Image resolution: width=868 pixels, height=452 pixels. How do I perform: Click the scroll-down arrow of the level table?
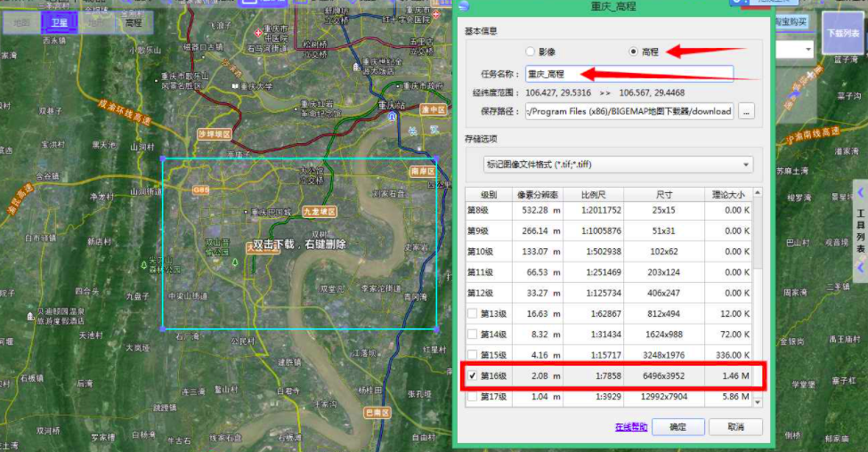(758, 402)
